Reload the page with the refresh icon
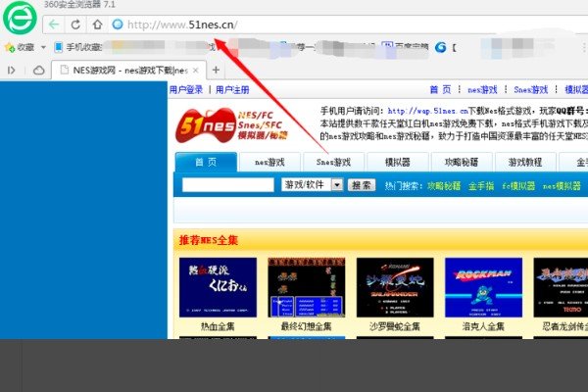The image size is (588, 392). pyautogui.click(x=75, y=24)
